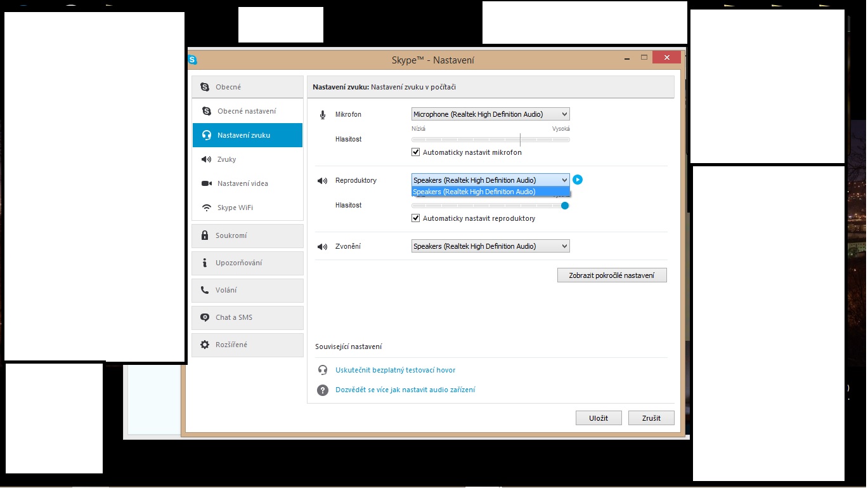Open the Chat a SMS section

pyautogui.click(x=248, y=317)
